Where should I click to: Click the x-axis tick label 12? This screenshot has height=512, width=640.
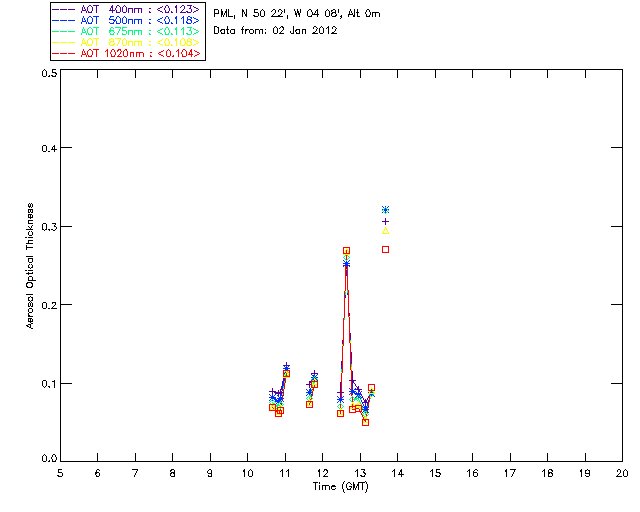tap(322, 473)
